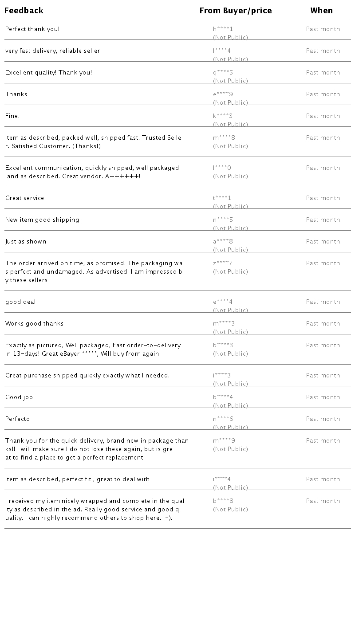
Task: Select buyer h****1 in first row
Action: (x=223, y=29)
